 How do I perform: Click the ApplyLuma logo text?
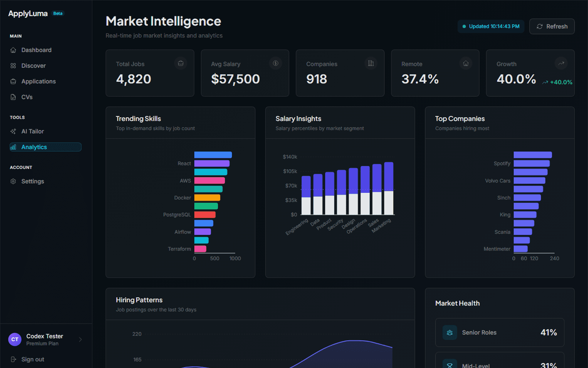point(28,14)
